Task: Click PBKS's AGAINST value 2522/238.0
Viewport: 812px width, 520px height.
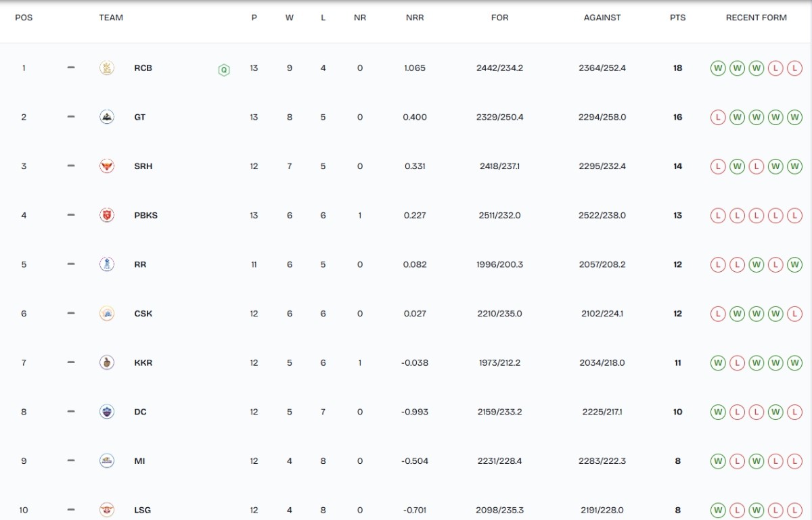Action: [x=602, y=216]
